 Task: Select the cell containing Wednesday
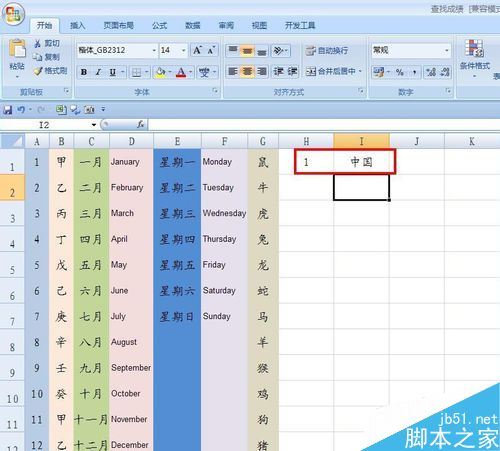coord(224,213)
